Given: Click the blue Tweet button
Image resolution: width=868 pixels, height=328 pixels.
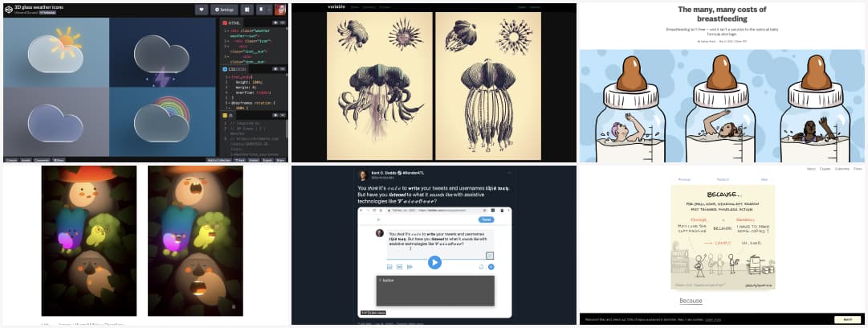Looking at the screenshot, I should (486, 219).
